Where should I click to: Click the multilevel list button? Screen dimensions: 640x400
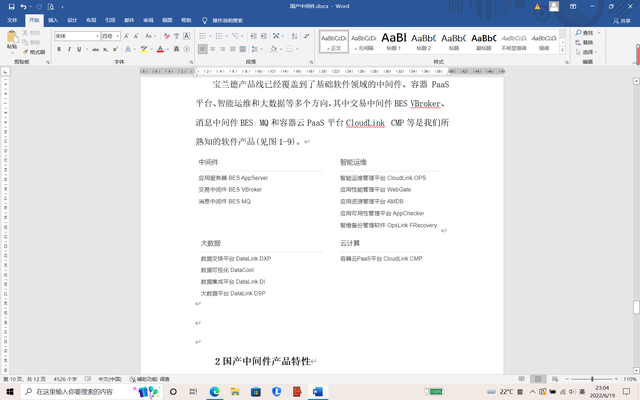tap(235, 36)
